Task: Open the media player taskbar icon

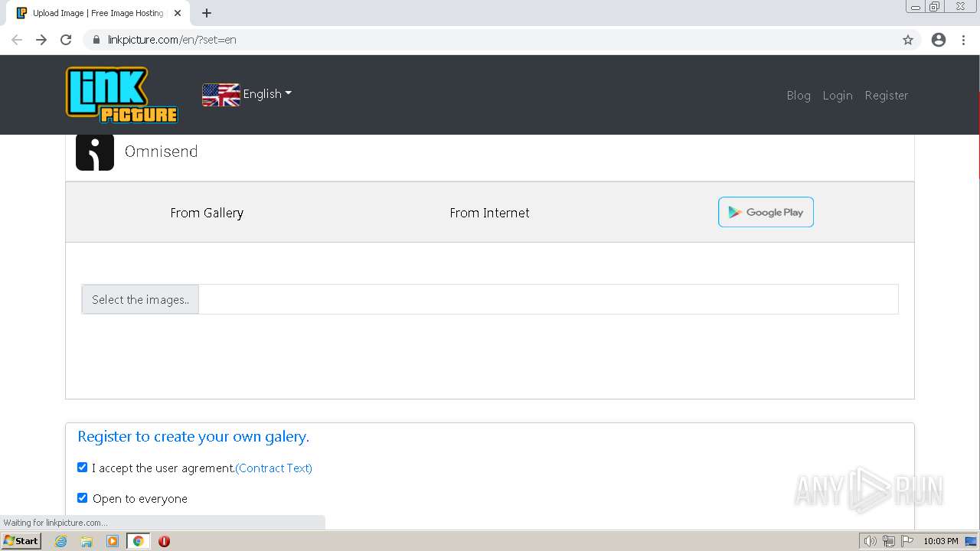Action: [x=113, y=541]
